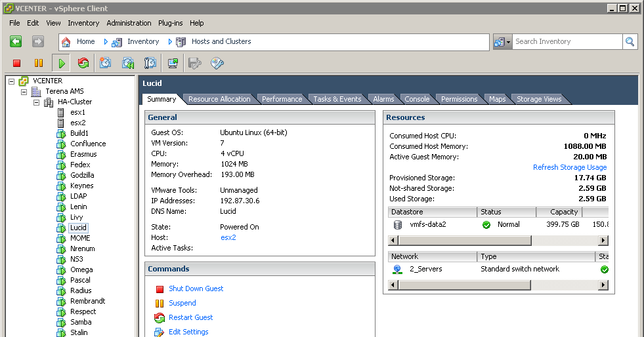Click the green Power On toolbar button

coord(62,63)
